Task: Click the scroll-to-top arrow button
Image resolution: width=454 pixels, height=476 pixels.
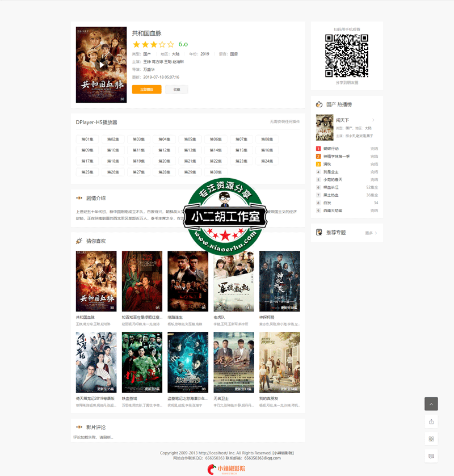Action: (x=431, y=404)
